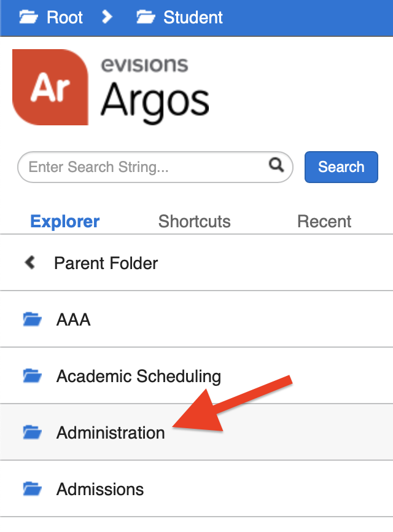The height and width of the screenshot is (532, 393).
Task: Collapse back using Parent Folder chevron
Action: (28, 262)
